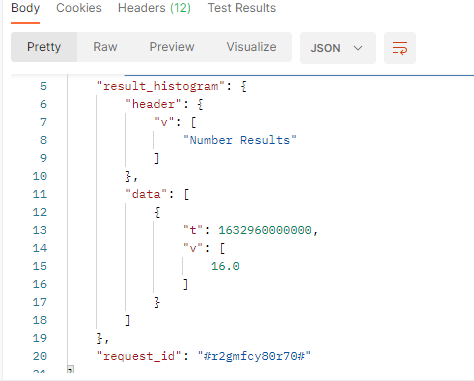Select the Preview view mode
The width and height of the screenshot is (474, 381).
(x=172, y=47)
